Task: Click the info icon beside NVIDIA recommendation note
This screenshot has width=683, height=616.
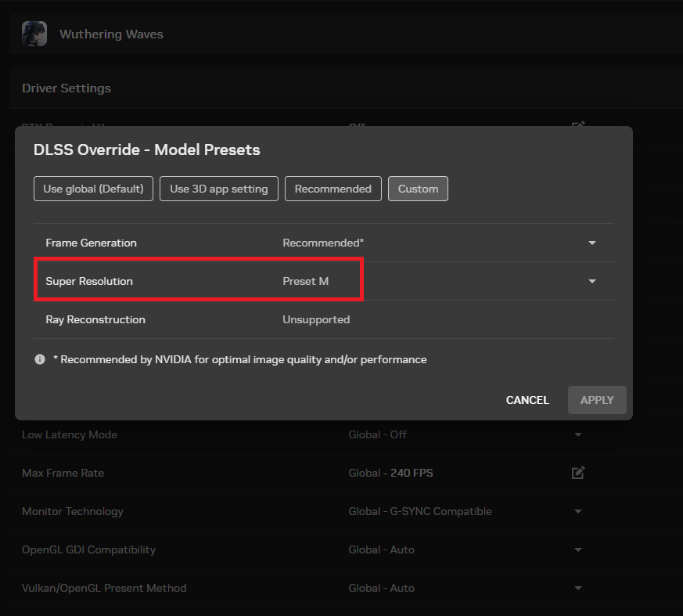Action: [40, 359]
